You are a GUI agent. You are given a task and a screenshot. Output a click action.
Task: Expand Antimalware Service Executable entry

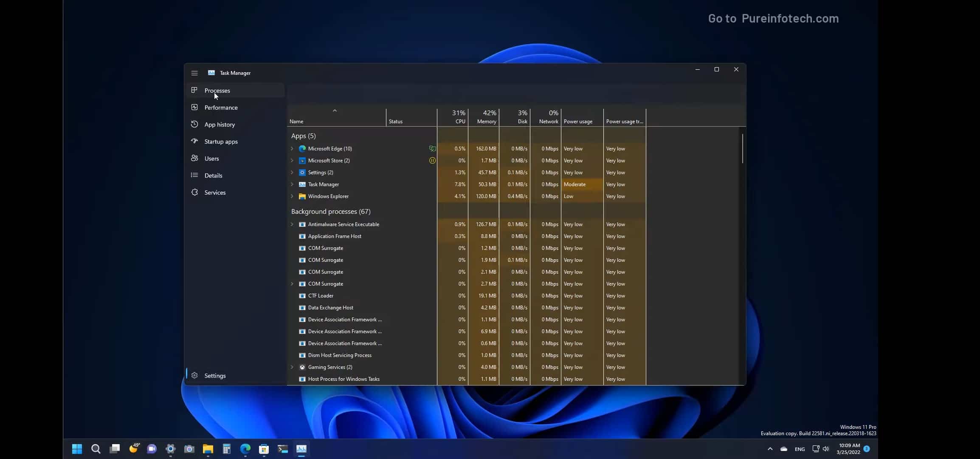click(x=292, y=224)
